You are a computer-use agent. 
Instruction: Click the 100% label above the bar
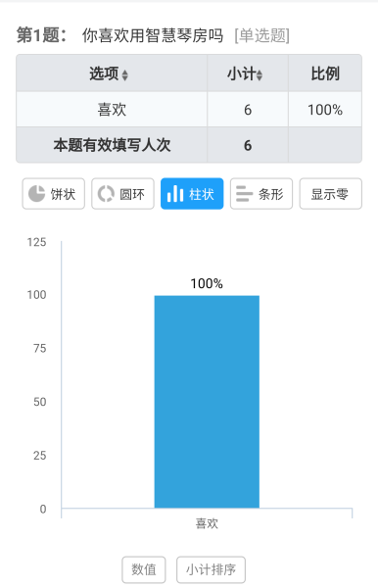click(x=207, y=283)
